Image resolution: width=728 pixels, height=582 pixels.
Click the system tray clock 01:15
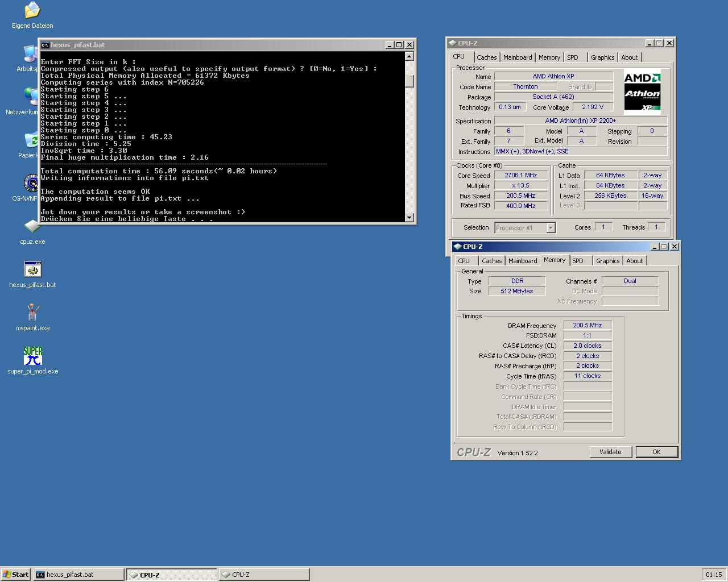(x=714, y=575)
